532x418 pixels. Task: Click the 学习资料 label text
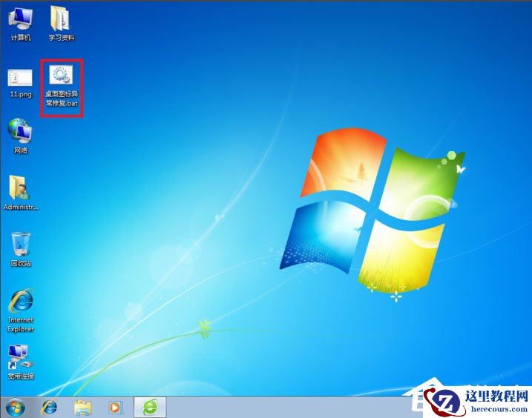click(x=62, y=38)
